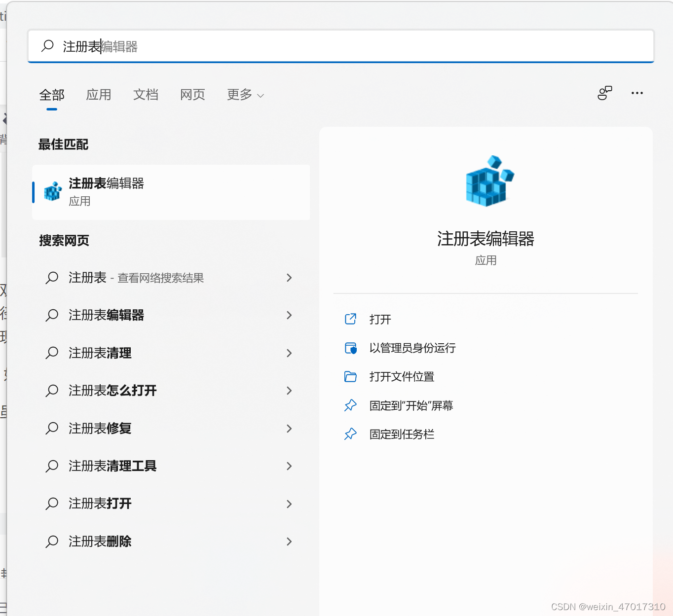The height and width of the screenshot is (616, 673).
Task: Click search icon beside 注册表怎么打开
Action: [52, 391]
